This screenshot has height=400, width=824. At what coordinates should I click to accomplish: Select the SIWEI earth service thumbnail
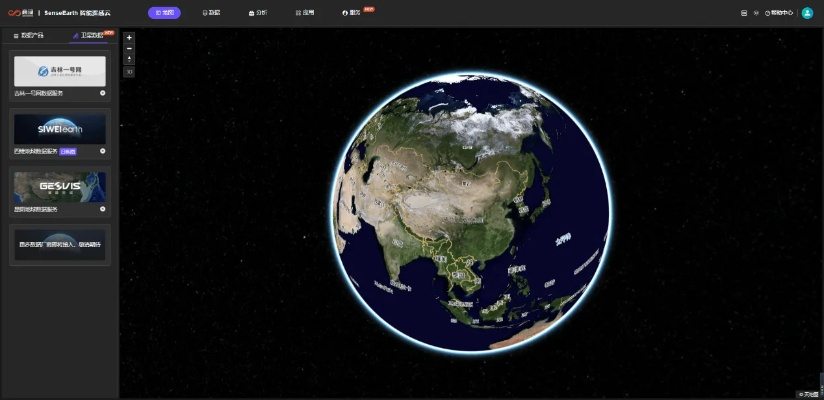pos(60,128)
